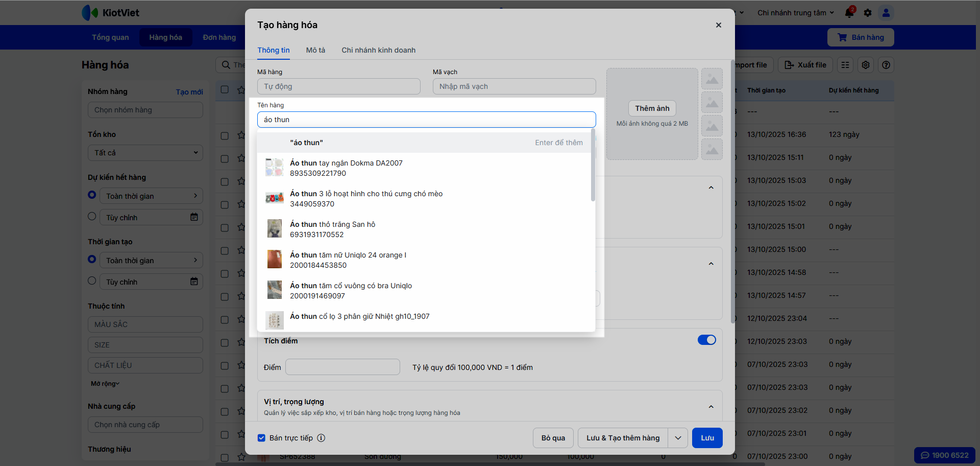
Task: Click the Lưu button
Action: pyautogui.click(x=707, y=438)
